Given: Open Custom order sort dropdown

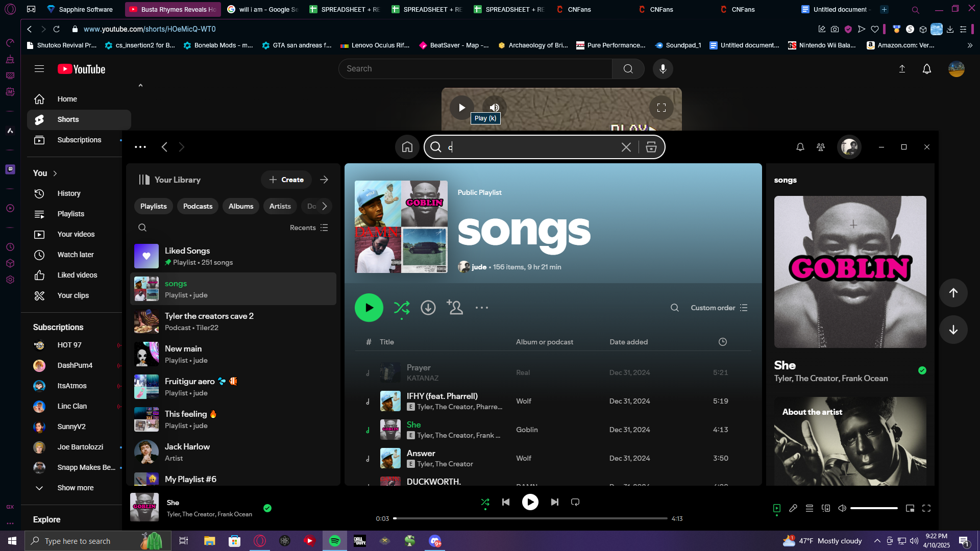Looking at the screenshot, I should [719, 308].
